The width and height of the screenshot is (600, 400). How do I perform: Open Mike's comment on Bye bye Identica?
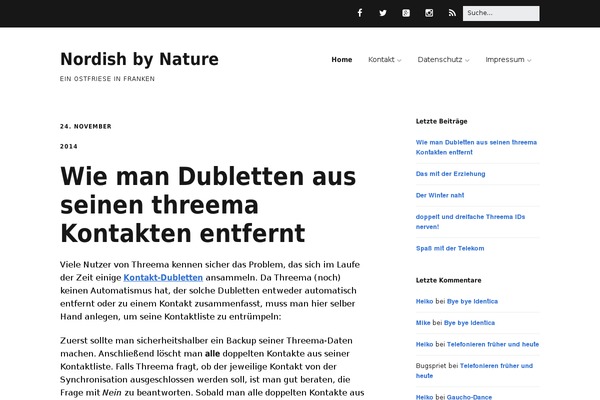tap(469, 323)
